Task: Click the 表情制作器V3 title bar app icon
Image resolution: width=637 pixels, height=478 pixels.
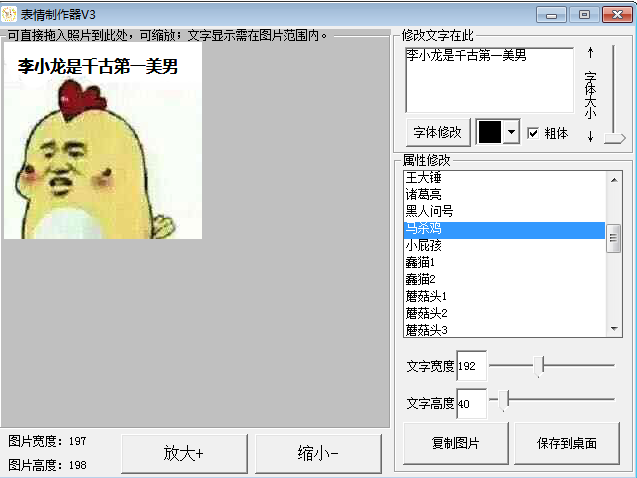Action: (x=9, y=15)
